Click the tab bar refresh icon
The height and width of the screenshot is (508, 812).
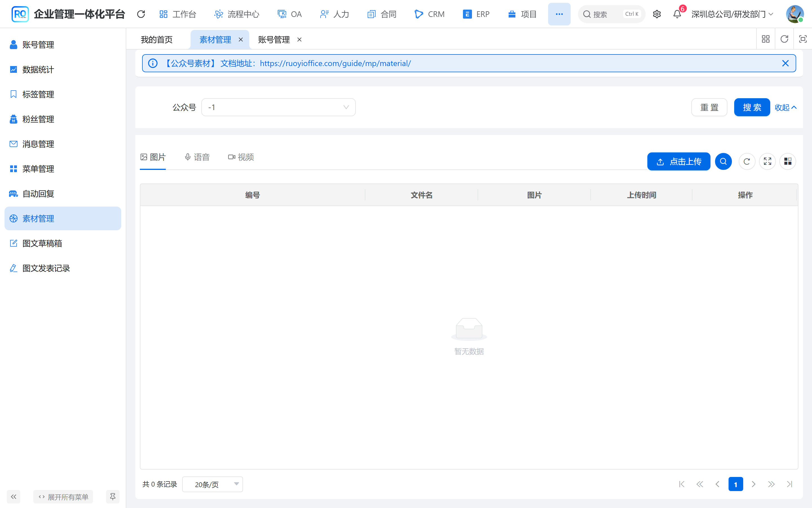(784, 39)
